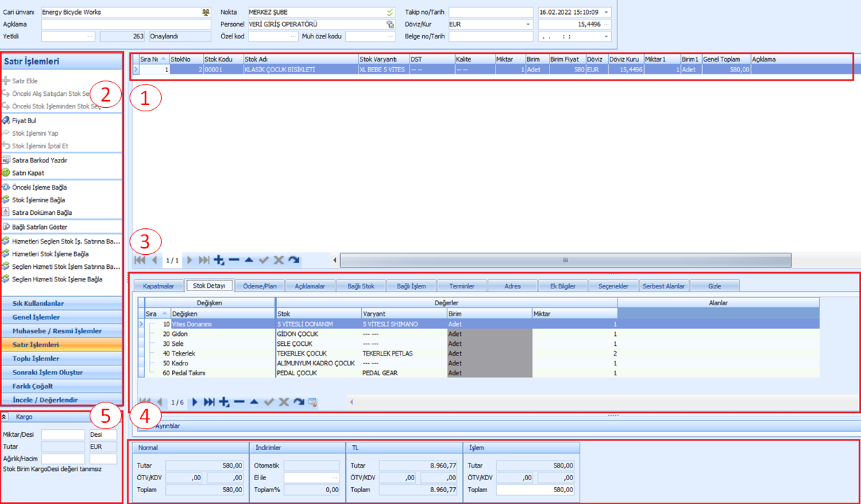861x504 pixels.
Task: Open the date-time dropdown showing 16.02.2022
Action: click(x=606, y=13)
